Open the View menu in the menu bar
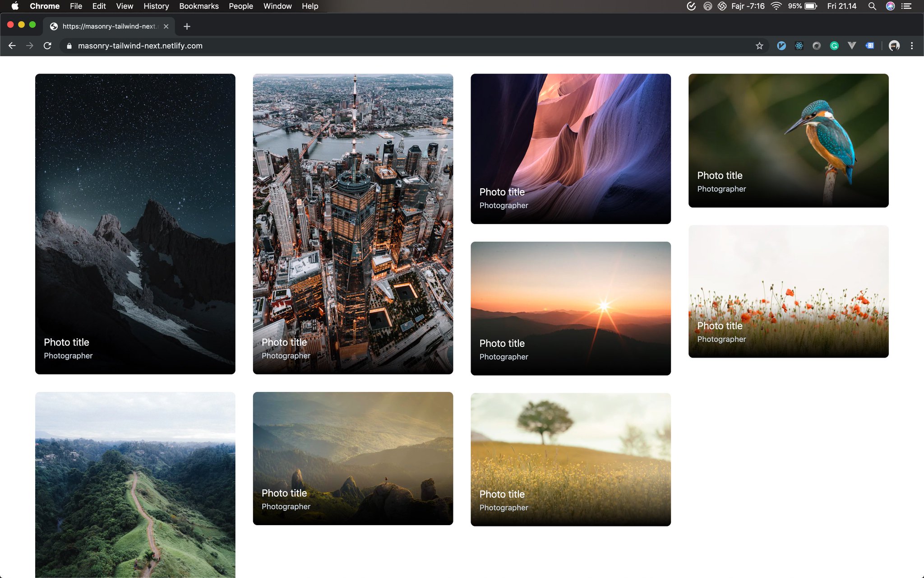Image resolution: width=924 pixels, height=578 pixels. [x=124, y=6]
